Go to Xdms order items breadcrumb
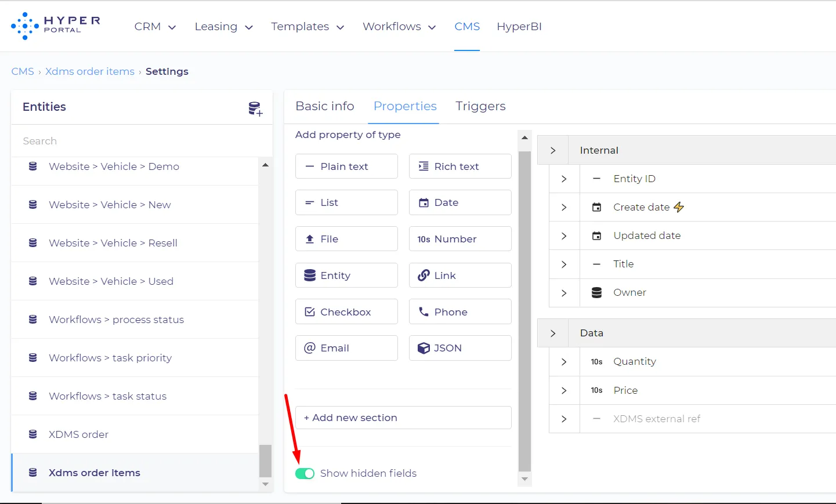 tap(90, 71)
